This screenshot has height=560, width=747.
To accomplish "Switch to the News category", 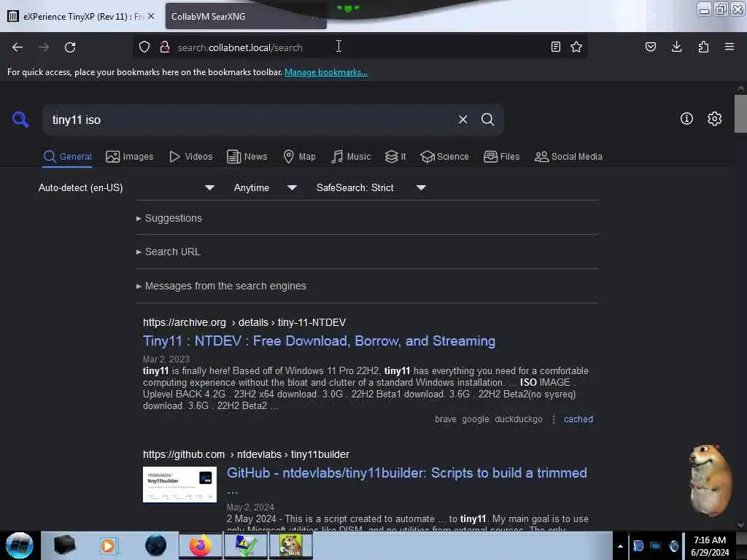I will (247, 157).
